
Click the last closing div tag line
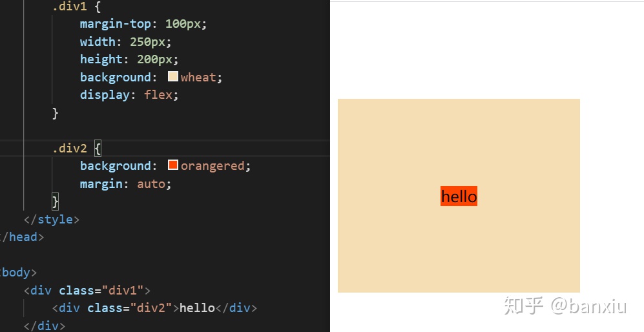[x=45, y=326]
